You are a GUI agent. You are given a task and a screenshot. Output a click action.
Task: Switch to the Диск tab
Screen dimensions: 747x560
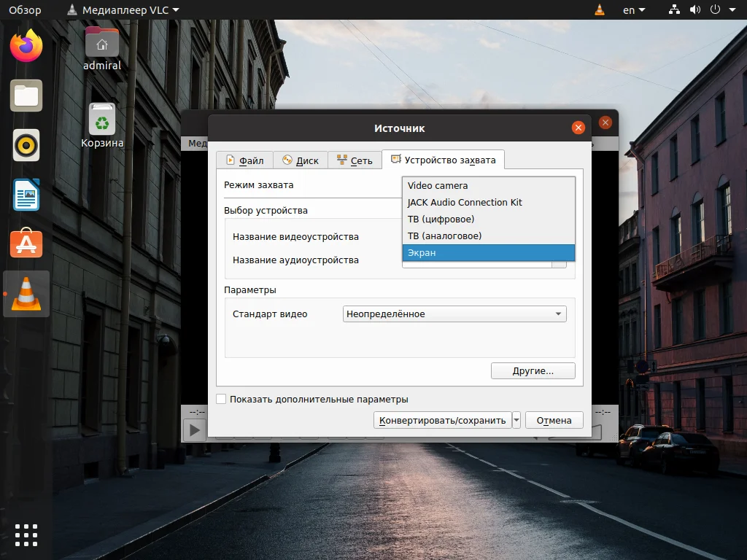[300, 160]
